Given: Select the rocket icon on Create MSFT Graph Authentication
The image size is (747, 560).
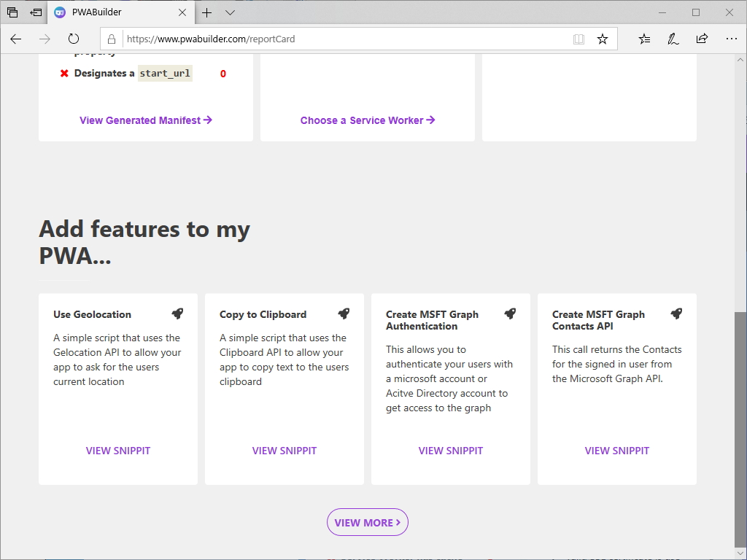Looking at the screenshot, I should coord(510,312).
